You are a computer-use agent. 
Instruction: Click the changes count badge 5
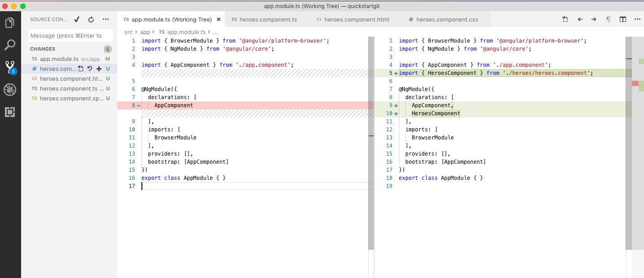click(x=107, y=49)
